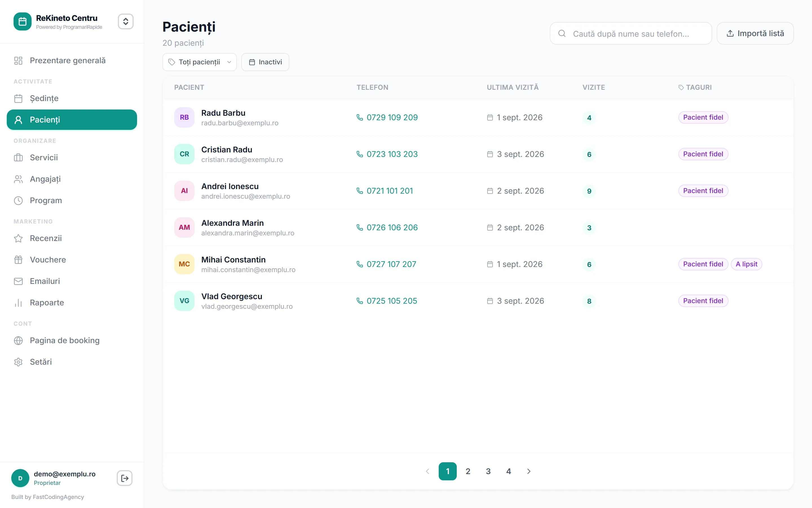The image size is (812, 508).
Task: Click the logout icon next to demo@exemplu.ro
Action: click(x=125, y=478)
